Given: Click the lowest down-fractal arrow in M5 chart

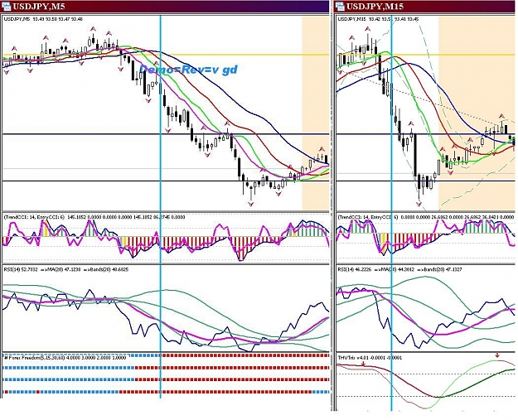Looking at the screenshot, I should point(251,205).
